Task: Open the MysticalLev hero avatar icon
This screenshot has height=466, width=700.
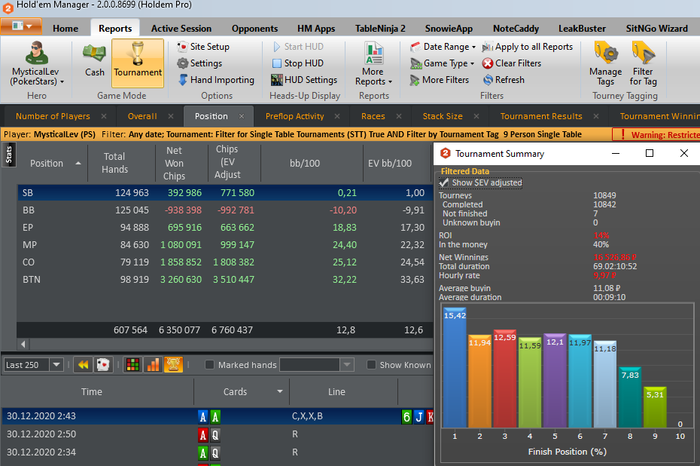Action: coord(36,53)
